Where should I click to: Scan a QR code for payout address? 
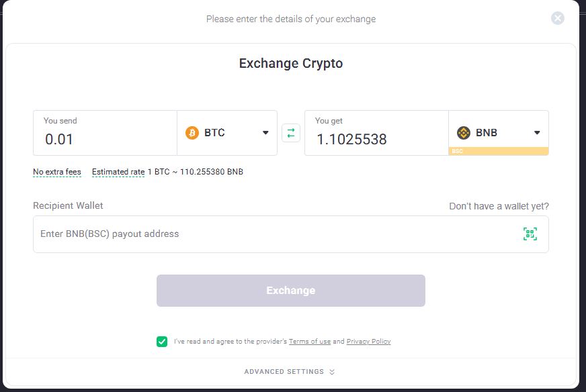530,234
